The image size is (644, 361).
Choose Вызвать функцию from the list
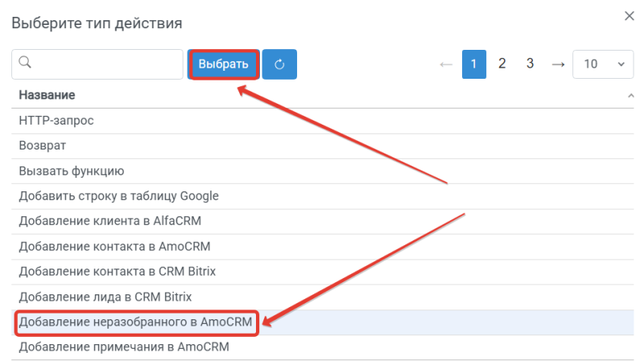pos(323,171)
